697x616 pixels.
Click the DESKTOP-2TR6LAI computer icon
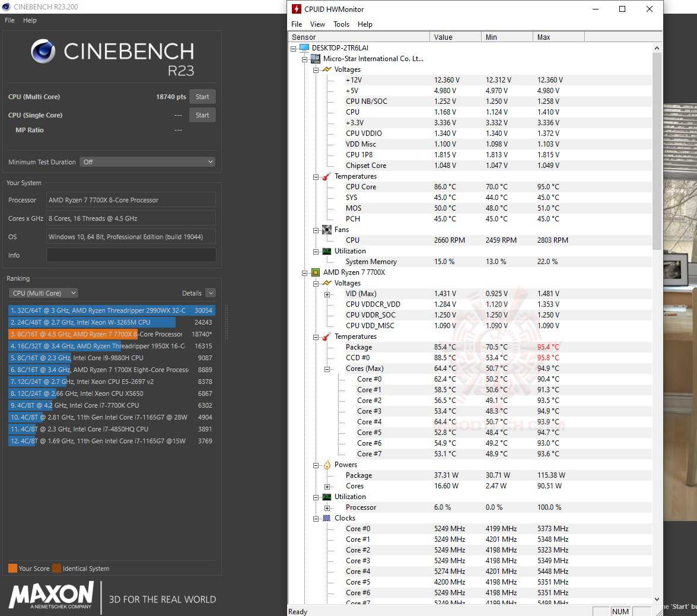click(304, 47)
